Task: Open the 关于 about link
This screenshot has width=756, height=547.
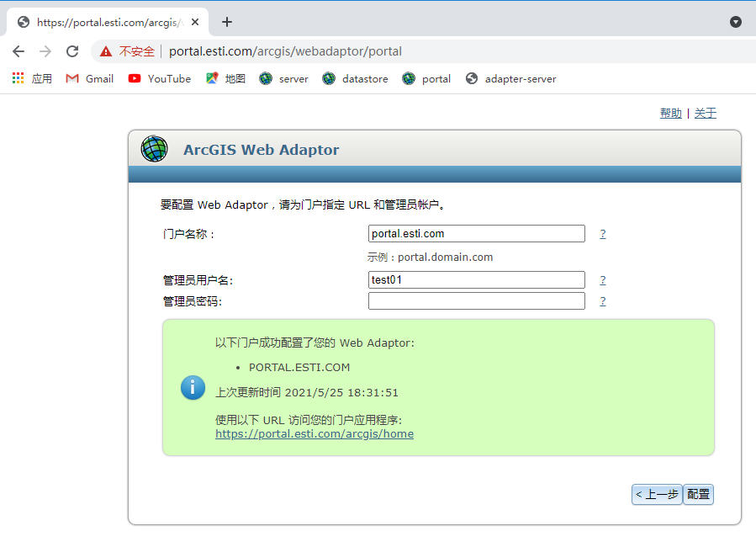Action: 706,113
